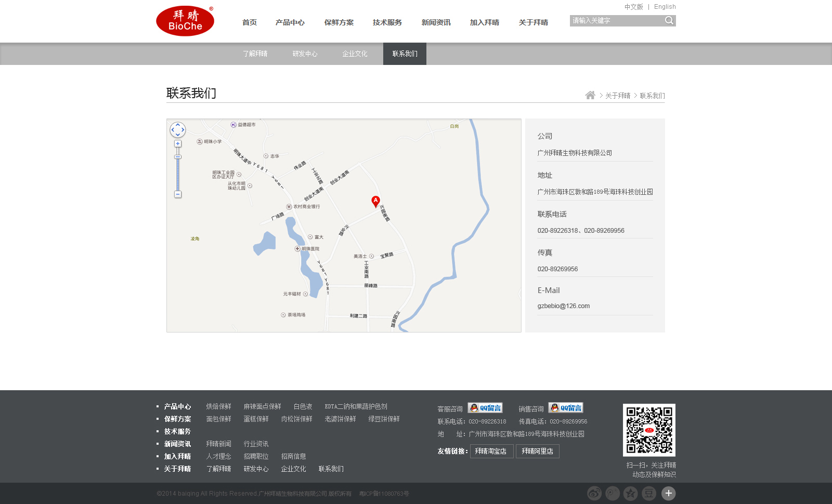Zoom in the map with plus button
Image resolution: width=832 pixels, height=504 pixels.
(x=178, y=144)
